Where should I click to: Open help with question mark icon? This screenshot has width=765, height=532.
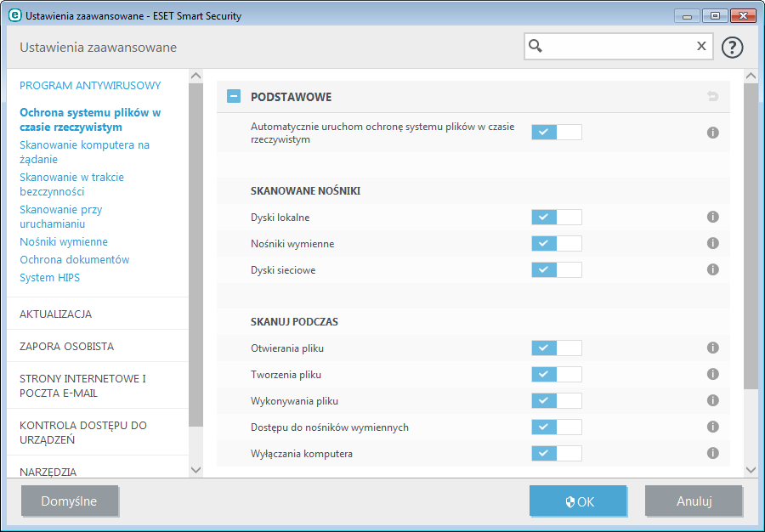pos(732,48)
